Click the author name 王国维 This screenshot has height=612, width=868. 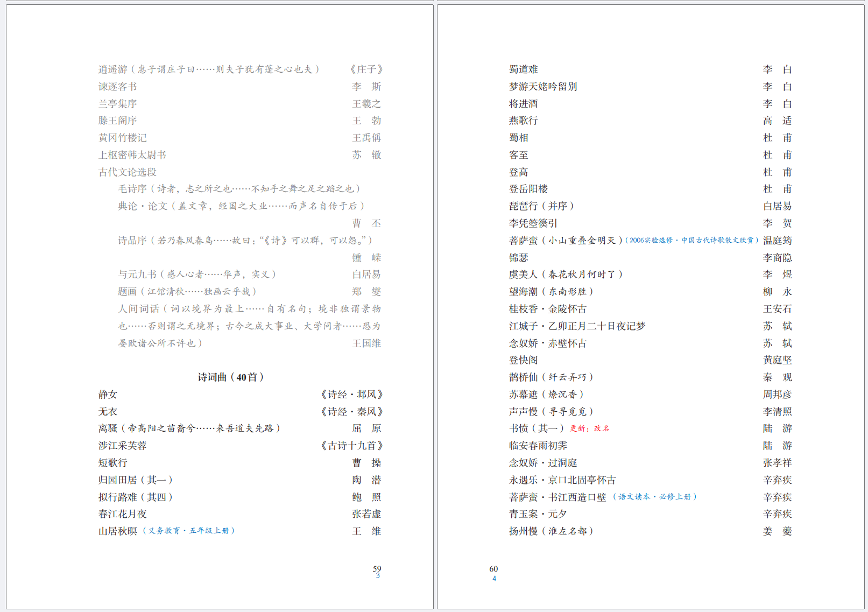tap(367, 343)
